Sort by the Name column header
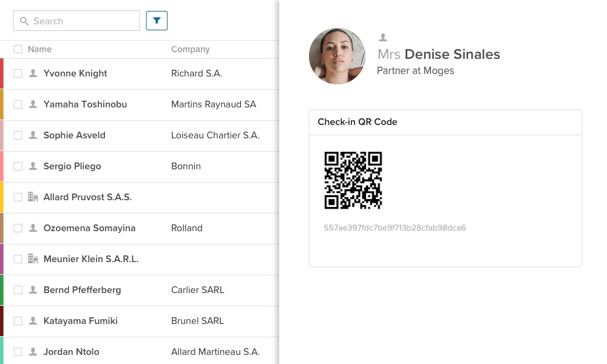Viewport: 607px width, 364px height. click(39, 49)
